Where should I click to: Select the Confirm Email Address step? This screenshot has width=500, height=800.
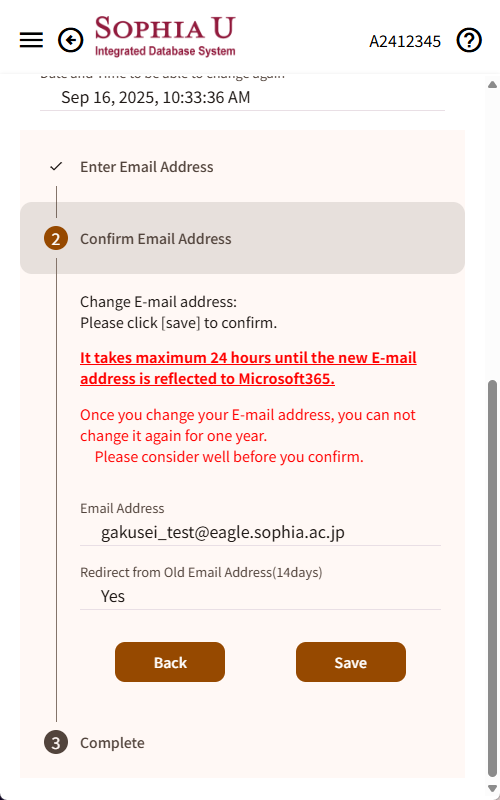(242, 238)
